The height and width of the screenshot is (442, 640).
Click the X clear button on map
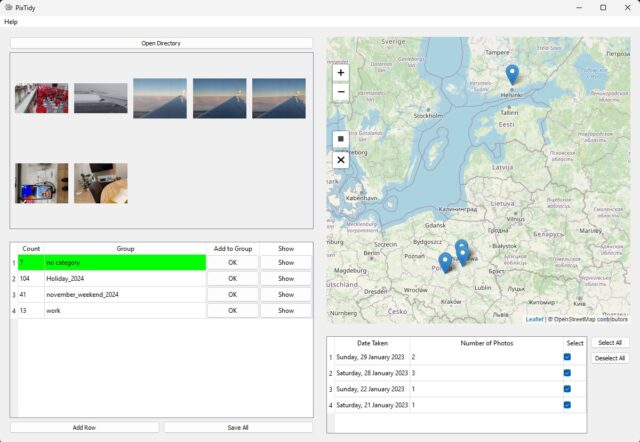[x=341, y=160]
